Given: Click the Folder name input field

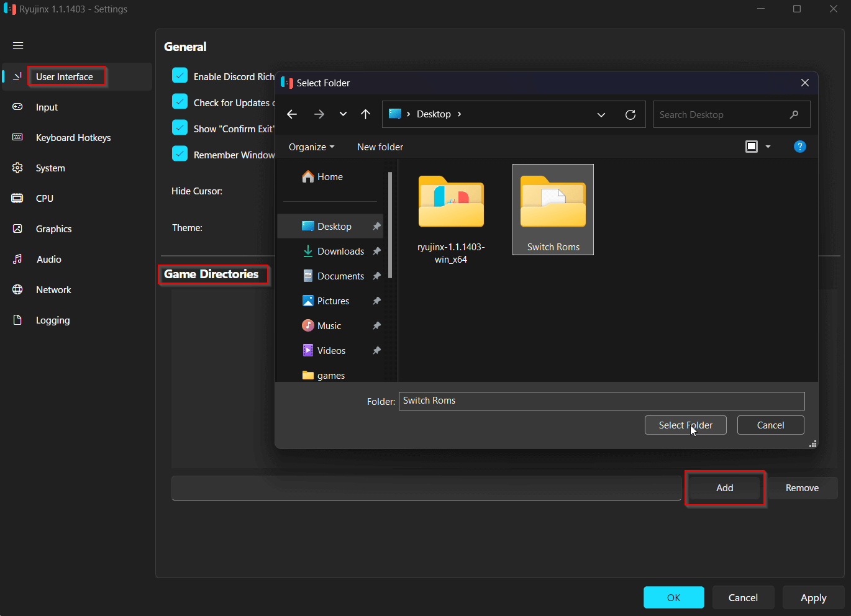Looking at the screenshot, I should (x=602, y=401).
